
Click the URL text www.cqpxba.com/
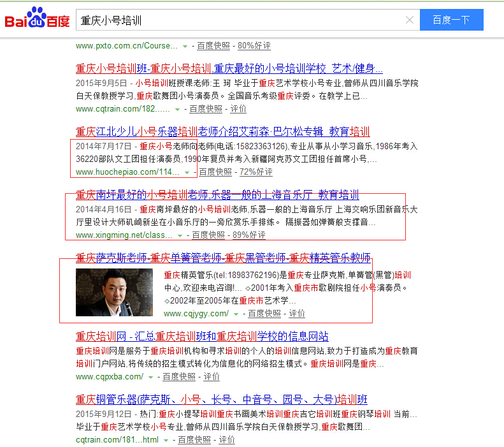tap(110, 377)
